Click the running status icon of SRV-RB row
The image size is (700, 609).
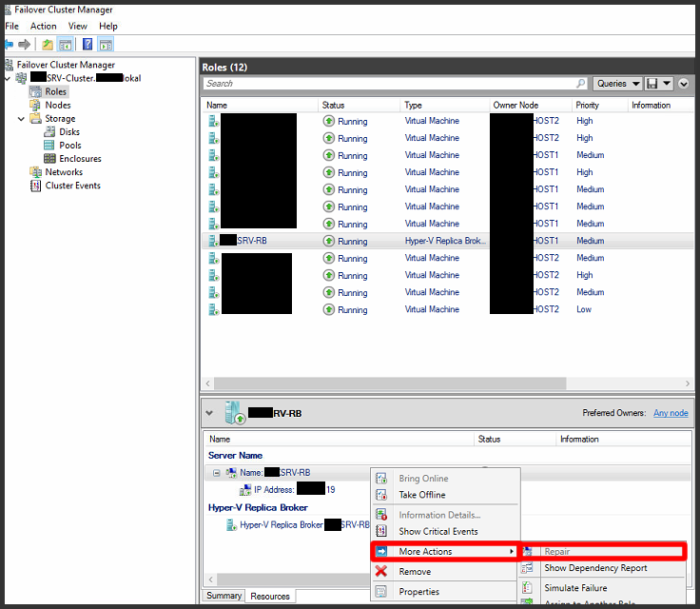click(329, 241)
